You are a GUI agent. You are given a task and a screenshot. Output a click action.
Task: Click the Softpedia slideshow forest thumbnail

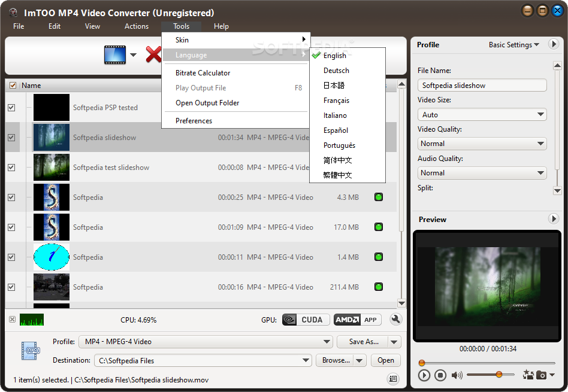52,137
